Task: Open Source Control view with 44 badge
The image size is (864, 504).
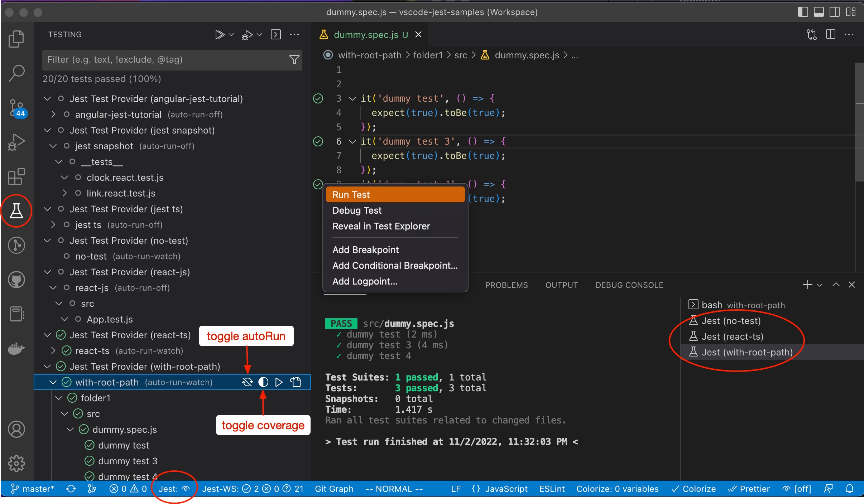Action: 16,108
